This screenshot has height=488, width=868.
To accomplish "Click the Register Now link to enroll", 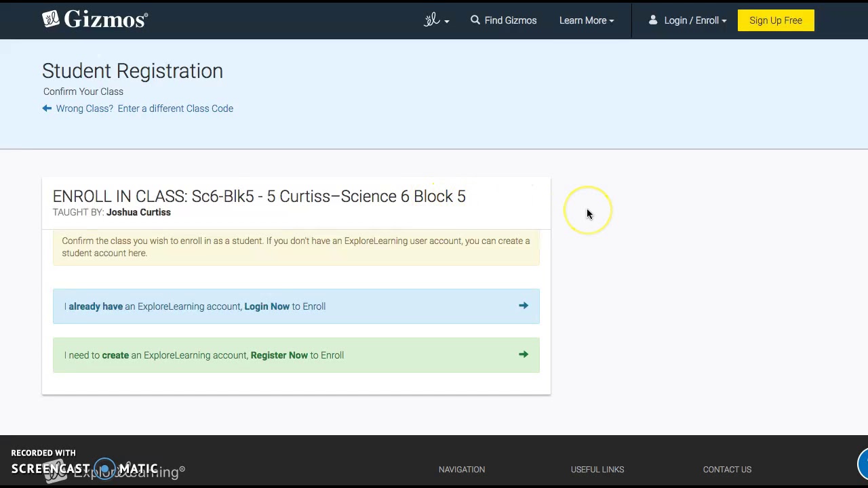I will [279, 355].
